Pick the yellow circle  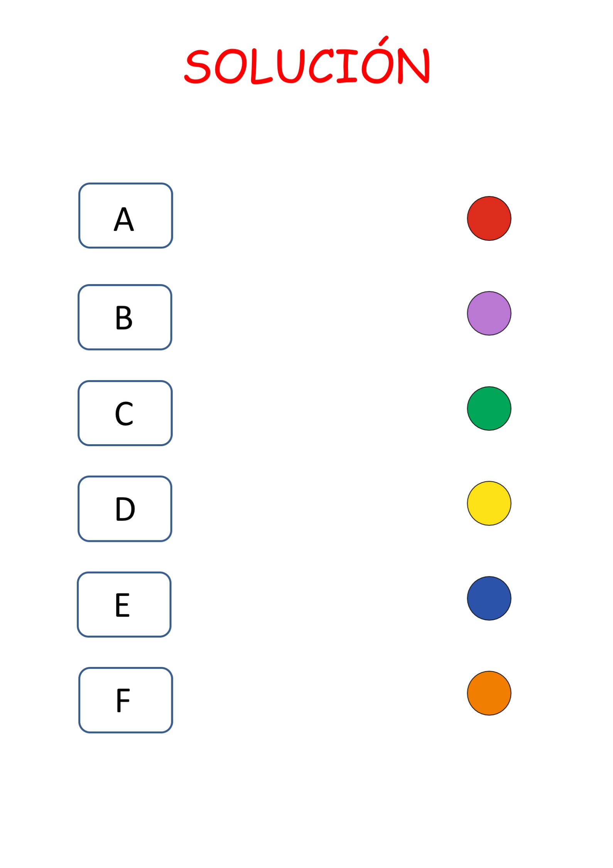[489, 503]
